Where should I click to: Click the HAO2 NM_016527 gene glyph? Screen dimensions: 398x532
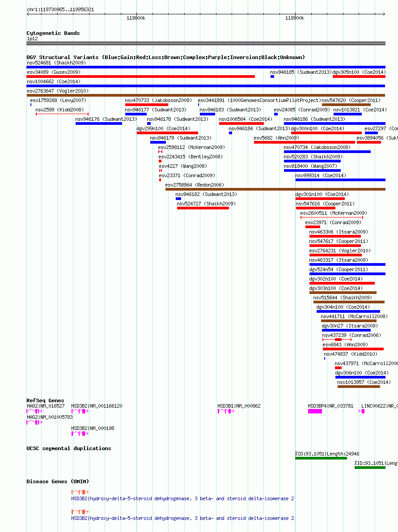(34, 411)
